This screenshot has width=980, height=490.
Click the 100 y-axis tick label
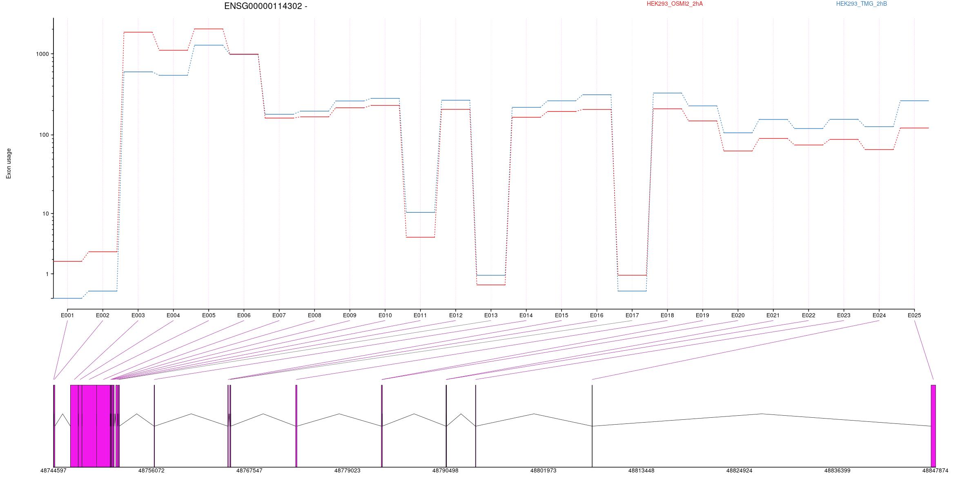[x=44, y=135]
